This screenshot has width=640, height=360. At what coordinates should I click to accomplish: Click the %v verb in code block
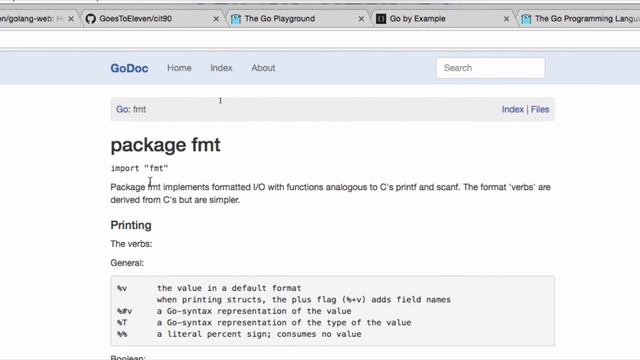[x=122, y=288]
